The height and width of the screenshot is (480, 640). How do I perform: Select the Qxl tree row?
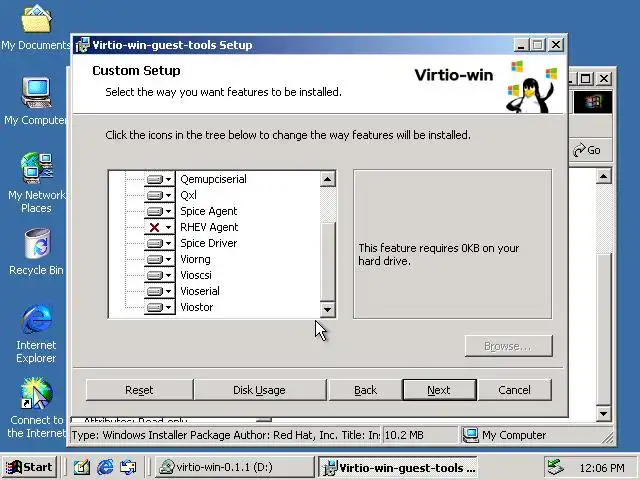pos(189,195)
